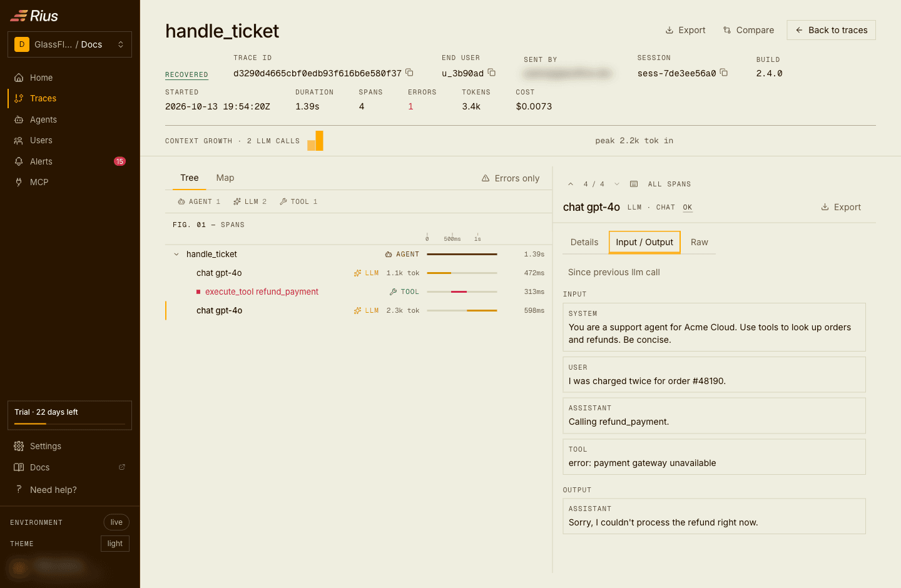Screen dimensions: 901x588
Task: Select the execute_tool refund_payment span
Action: [359, 292]
